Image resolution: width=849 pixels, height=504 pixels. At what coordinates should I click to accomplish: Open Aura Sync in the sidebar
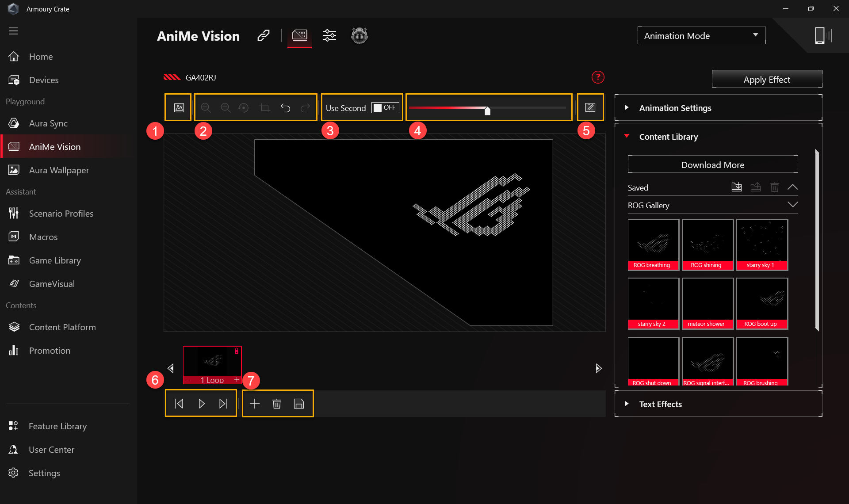click(x=48, y=123)
